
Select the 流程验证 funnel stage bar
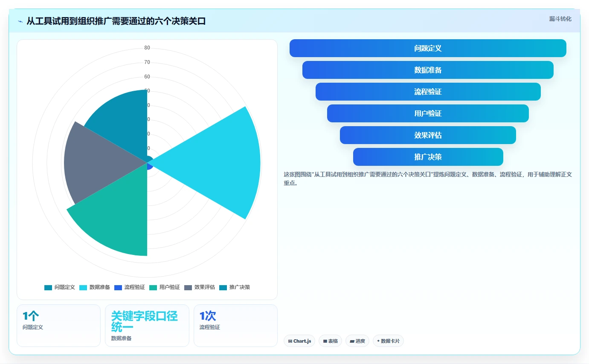pyautogui.click(x=428, y=92)
